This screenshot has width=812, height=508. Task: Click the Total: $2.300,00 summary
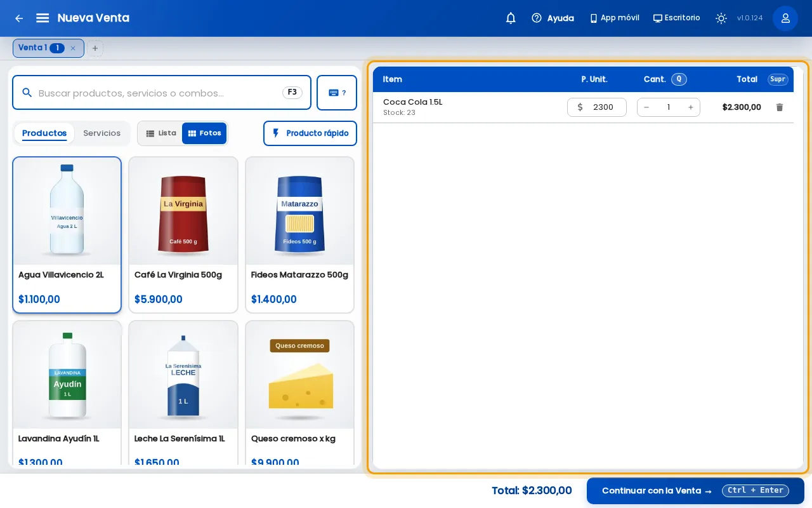point(532,491)
